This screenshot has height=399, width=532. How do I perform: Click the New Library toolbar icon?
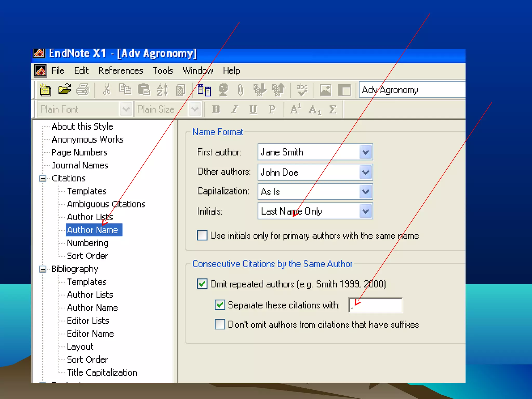[45, 90]
